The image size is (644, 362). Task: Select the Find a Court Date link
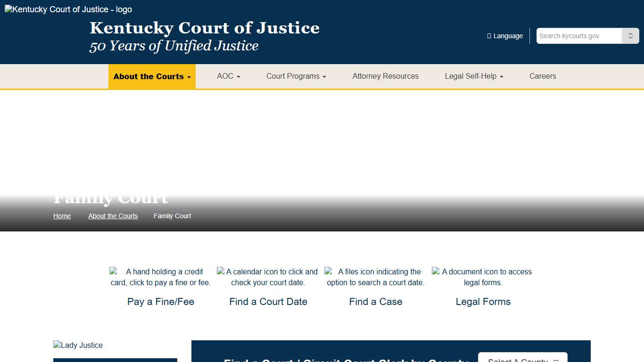pos(268,301)
